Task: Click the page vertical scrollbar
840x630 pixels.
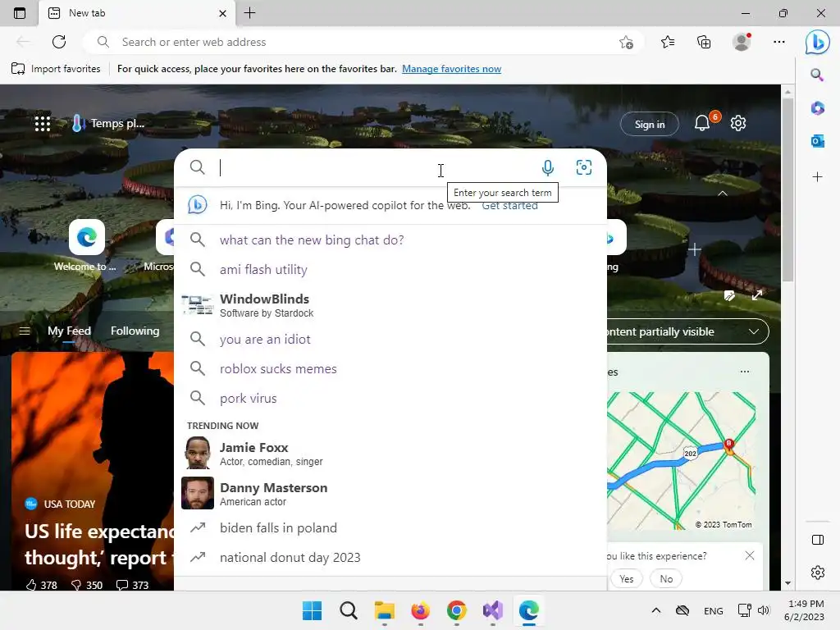Action: [787, 190]
